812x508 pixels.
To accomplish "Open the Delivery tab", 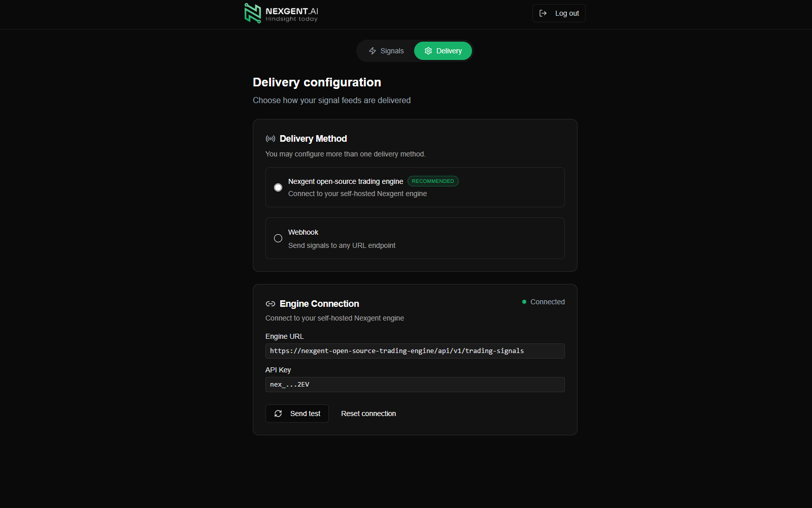I will coord(443,51).
